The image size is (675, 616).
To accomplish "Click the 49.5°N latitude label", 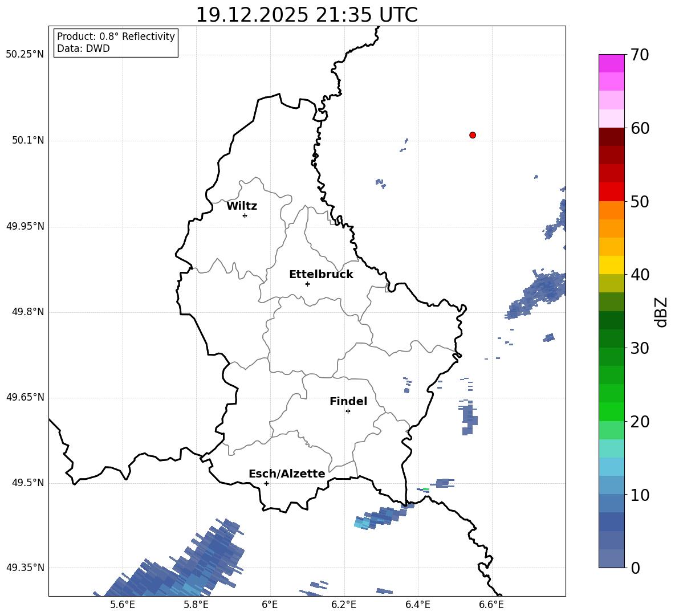I will [28, 483].
